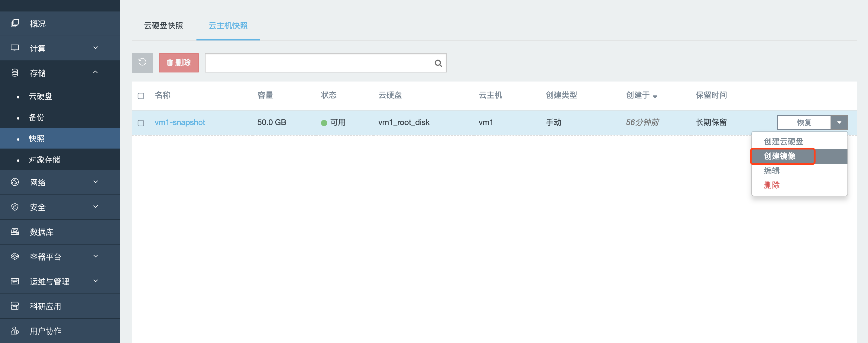Click the Database (数据库) sidebar icon

coord(15,232)
